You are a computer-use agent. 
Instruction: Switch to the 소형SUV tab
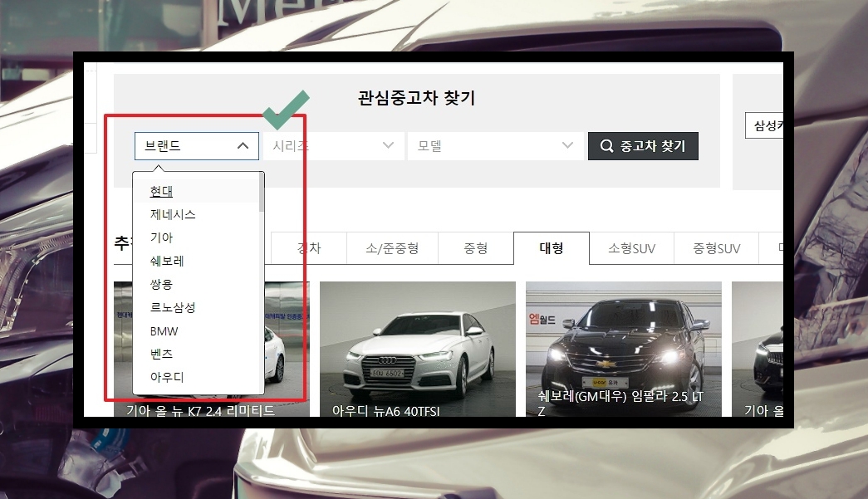pos(631,248)
